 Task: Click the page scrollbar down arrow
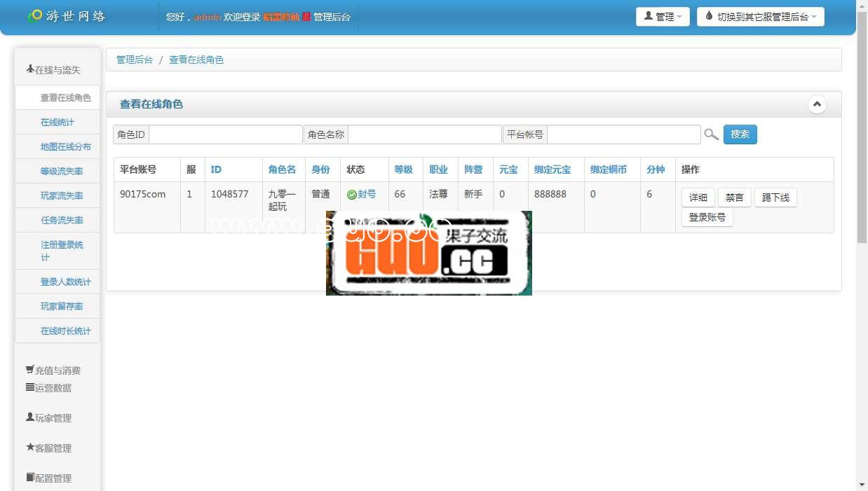(x=862, y=485)
